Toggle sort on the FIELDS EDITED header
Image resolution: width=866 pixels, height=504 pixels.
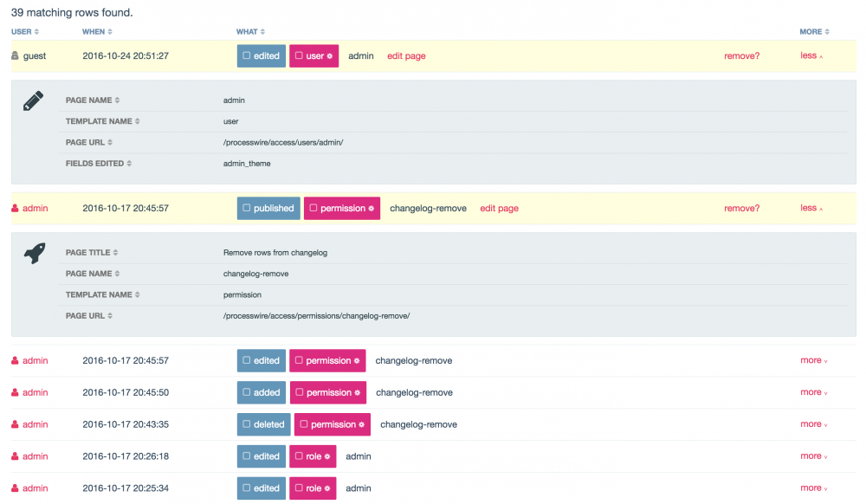tap(97, 163)
